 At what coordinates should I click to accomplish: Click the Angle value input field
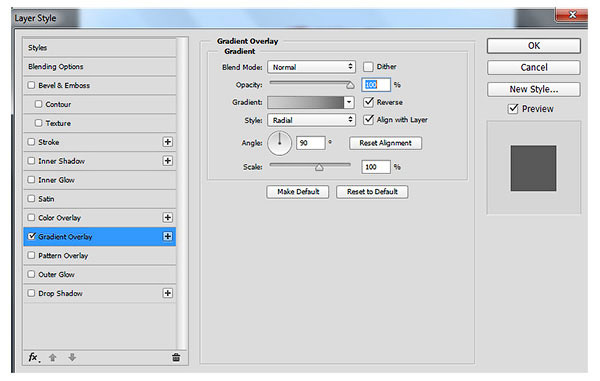pyautogui.click(x=310, y=143)
